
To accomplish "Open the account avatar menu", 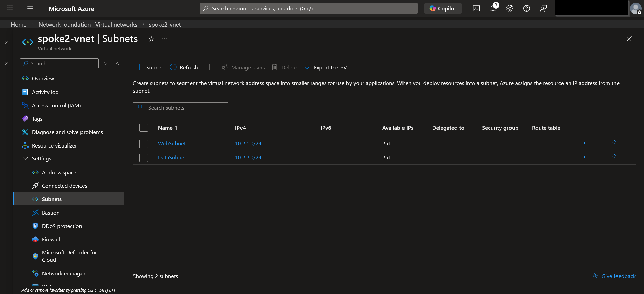I will pyautogui.click(x=636, y=8).
